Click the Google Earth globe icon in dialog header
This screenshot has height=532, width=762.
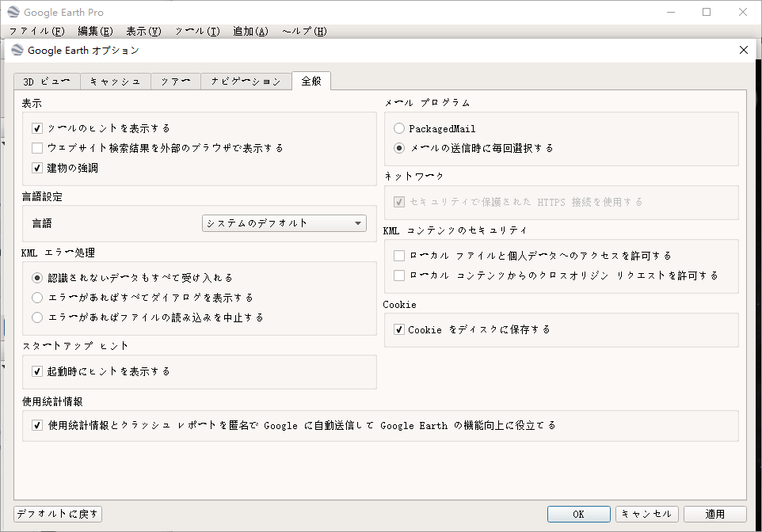click(17, 49)
